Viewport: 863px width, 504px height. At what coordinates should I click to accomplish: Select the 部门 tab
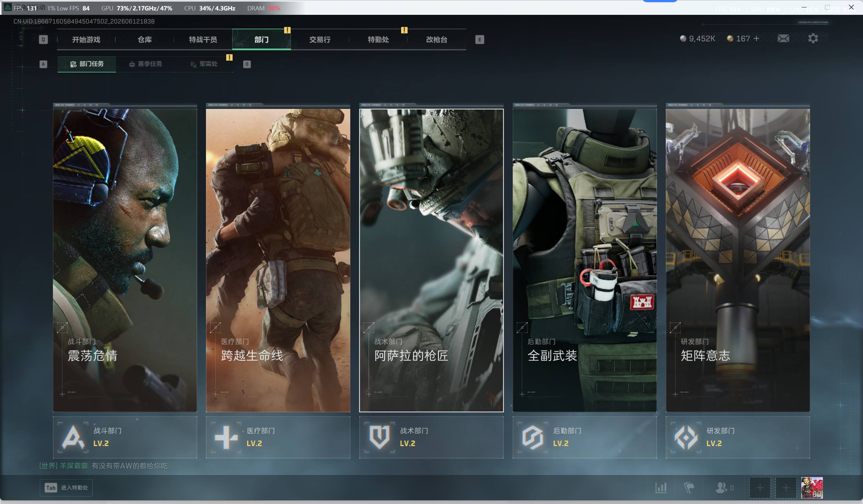click(262, 39)
